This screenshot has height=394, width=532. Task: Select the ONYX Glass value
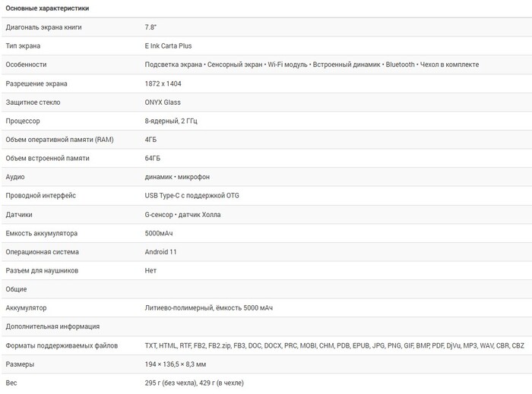(x=163, y=102)
